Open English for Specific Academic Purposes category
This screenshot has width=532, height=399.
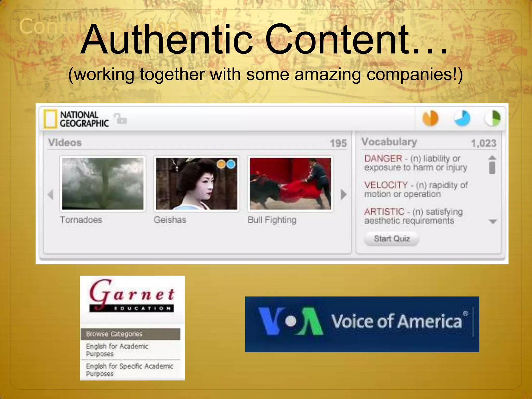[130, 370]
